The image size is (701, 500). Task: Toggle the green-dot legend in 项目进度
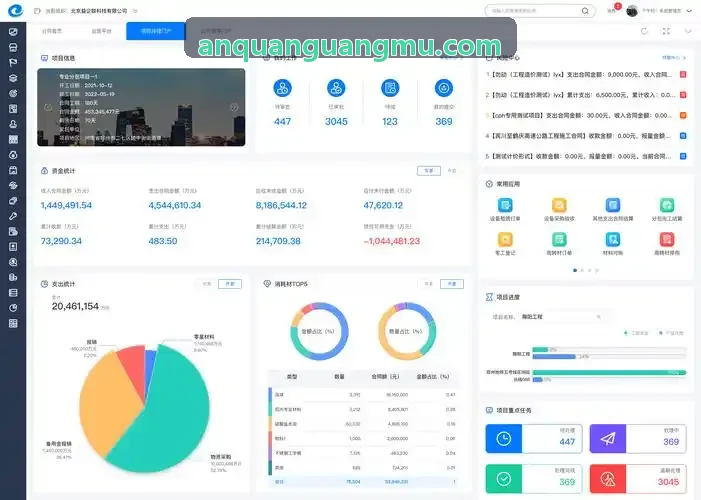(x=636, y=333)
